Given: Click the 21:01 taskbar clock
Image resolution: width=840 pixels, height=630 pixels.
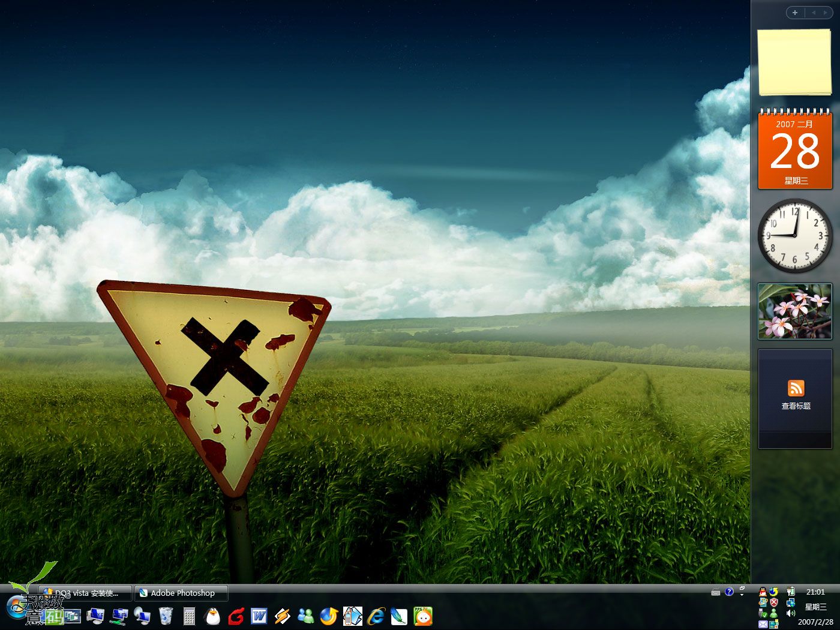Looking at the screenshot, I should coord(815,592).
